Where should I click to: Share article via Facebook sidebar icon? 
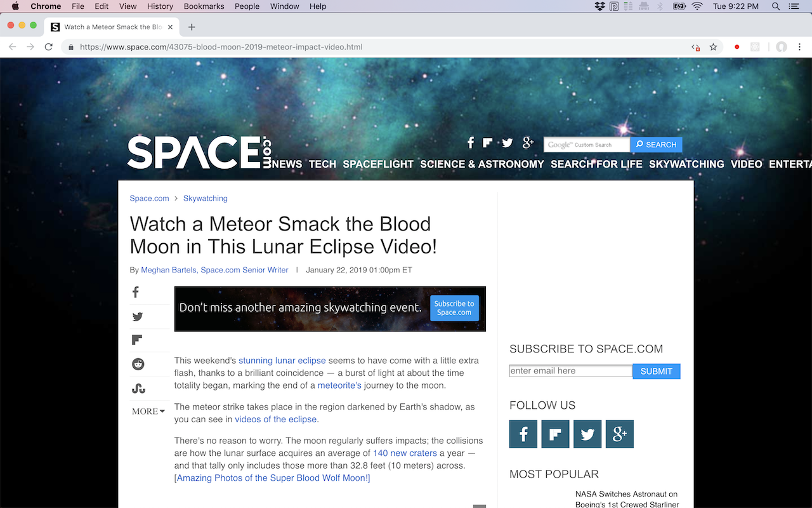(136, 292)
